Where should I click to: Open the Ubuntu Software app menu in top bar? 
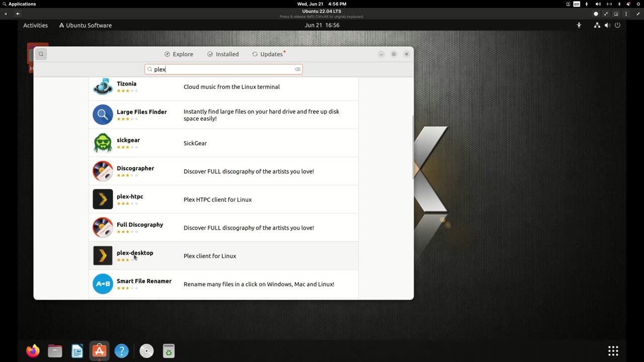click(x=85, y=25)
